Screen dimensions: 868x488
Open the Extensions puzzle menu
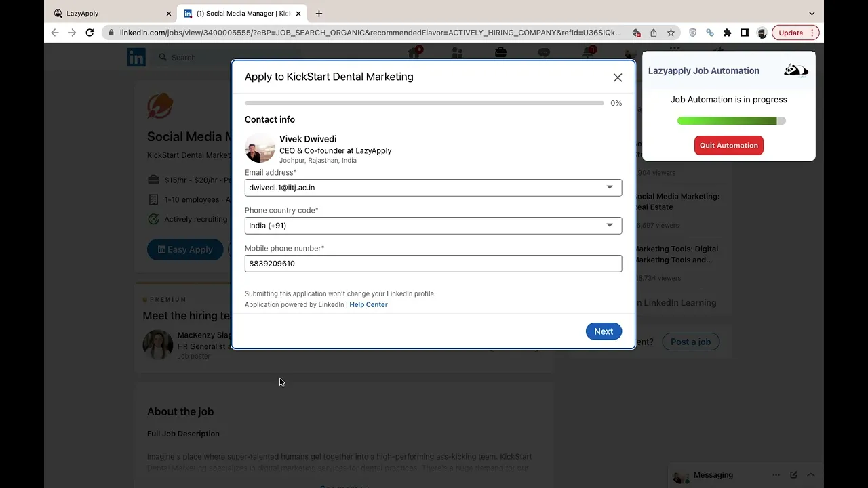727,33
